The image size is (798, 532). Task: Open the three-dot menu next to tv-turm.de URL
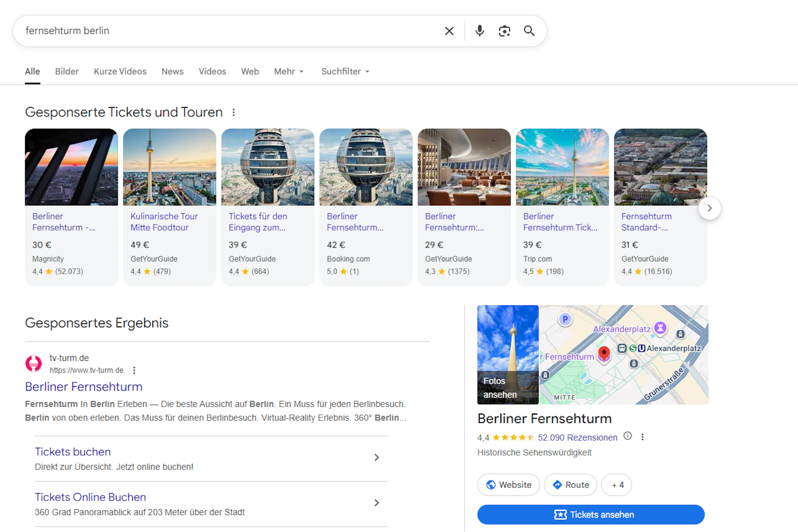click(134, 370)
